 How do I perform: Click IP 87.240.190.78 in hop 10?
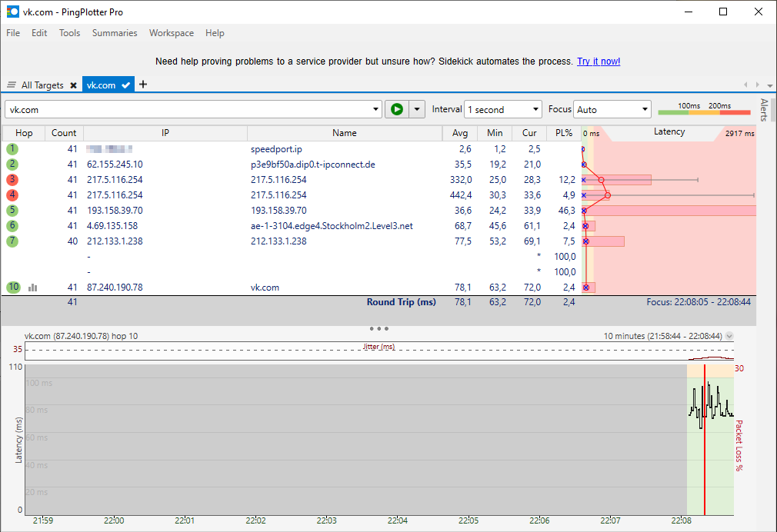[x=115, y=288]
